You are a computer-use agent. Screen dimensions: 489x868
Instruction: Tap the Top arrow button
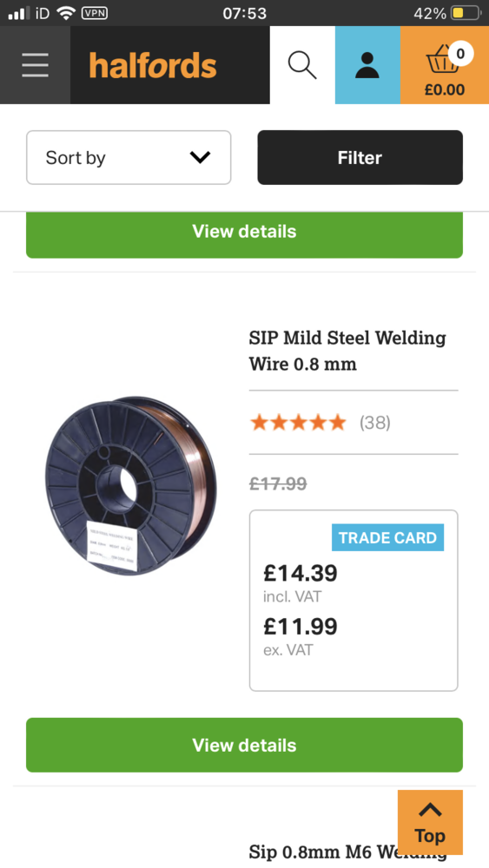430,822
